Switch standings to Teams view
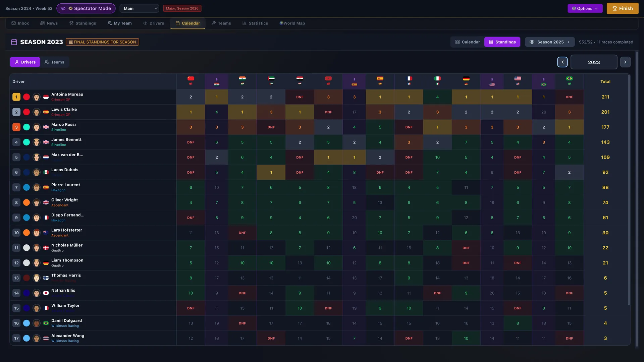 coord(54,62)
